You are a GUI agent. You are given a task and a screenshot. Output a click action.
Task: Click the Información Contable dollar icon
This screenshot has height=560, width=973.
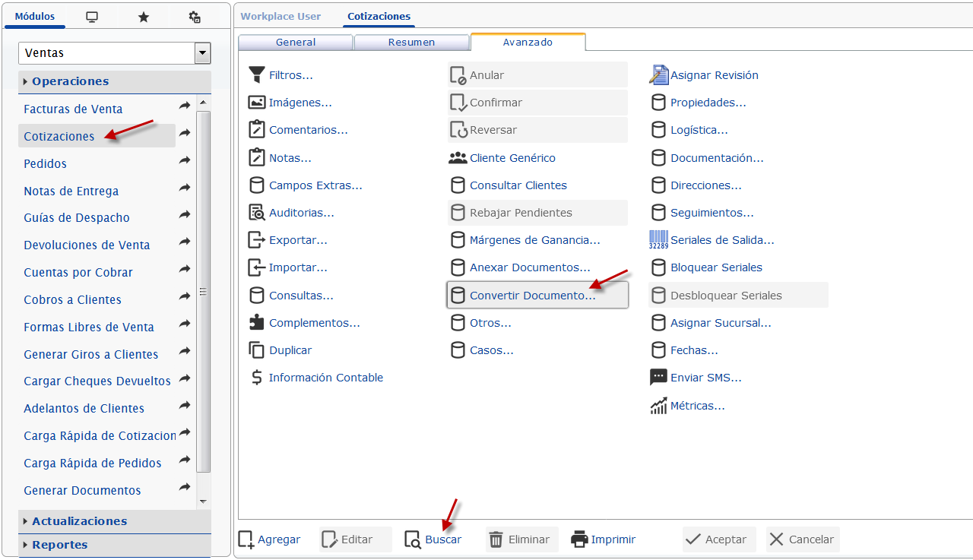256,378
